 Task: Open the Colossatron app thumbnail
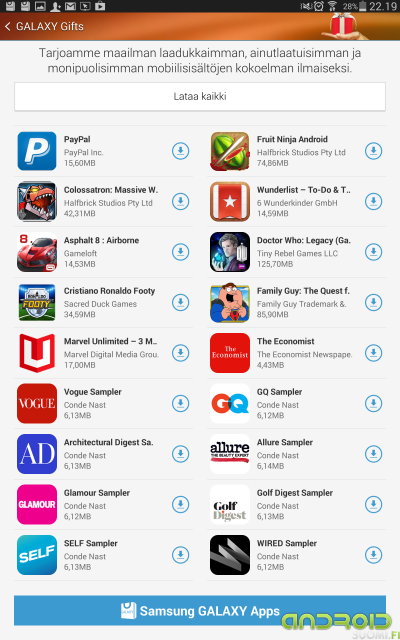[x=37, y=202]
